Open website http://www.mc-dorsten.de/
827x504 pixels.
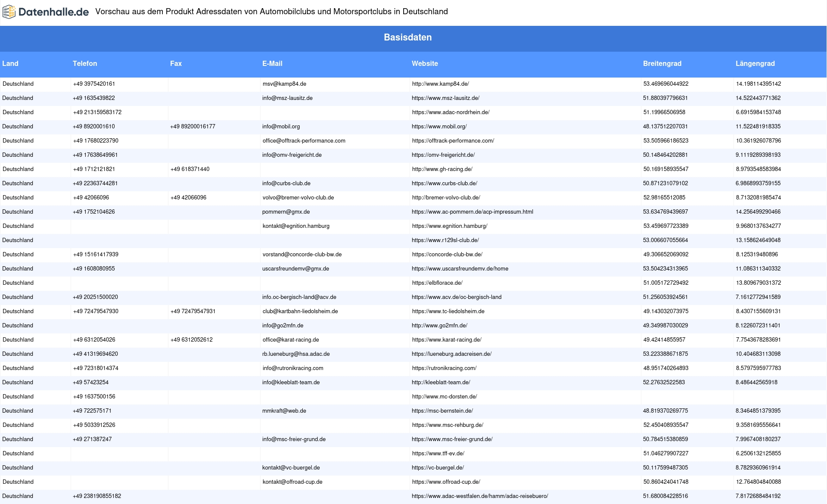point(445,397)
